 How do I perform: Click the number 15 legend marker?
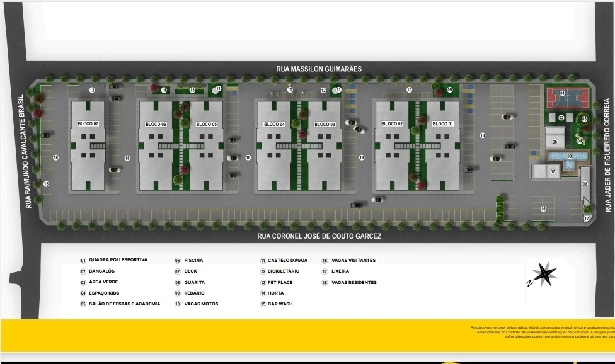click(x=263, y=304)
